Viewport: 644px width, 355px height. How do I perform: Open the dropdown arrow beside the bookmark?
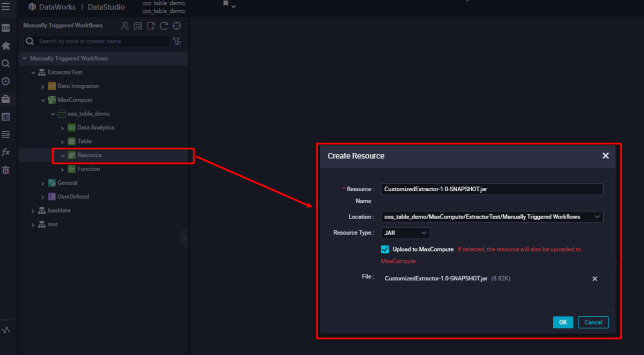click(233, 6)
